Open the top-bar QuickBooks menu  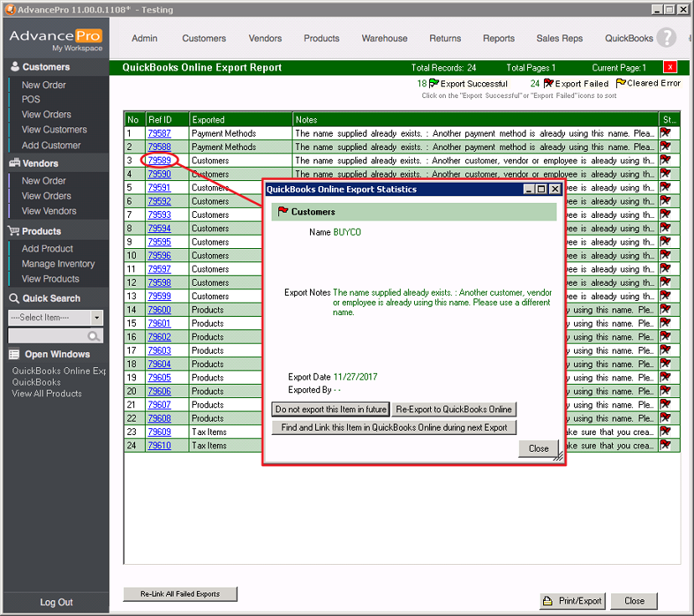[629, 38]
